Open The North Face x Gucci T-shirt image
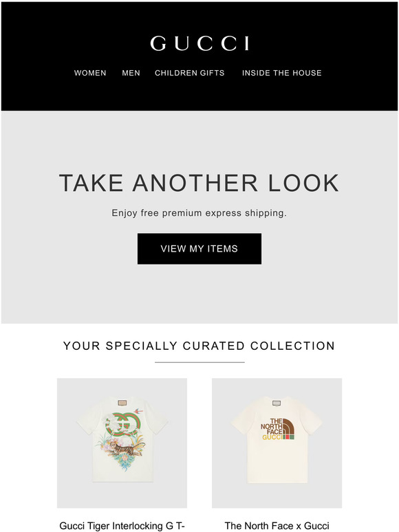 [277, 443]
